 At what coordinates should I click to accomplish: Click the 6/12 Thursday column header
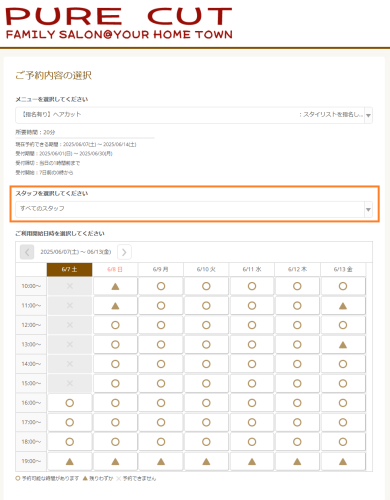coord(297,269)
